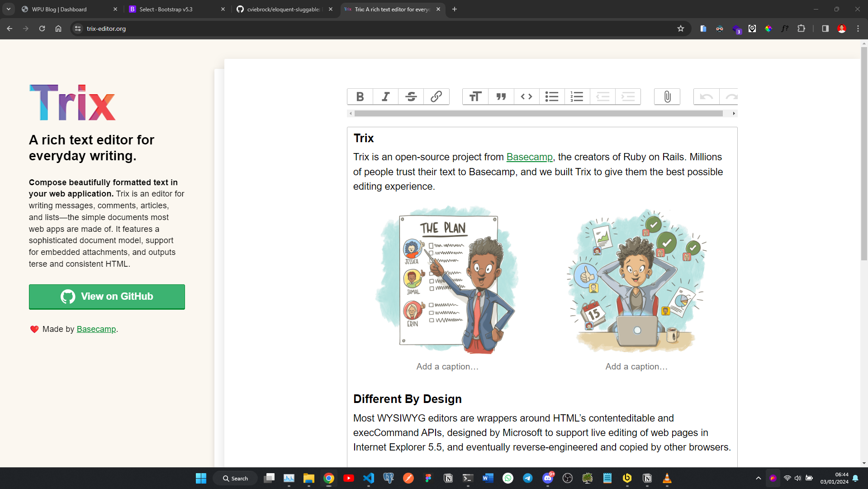The image size is (868, 489).
Task: Launch Visual Studio Code from the taskbar
Action: pos(369,478)
